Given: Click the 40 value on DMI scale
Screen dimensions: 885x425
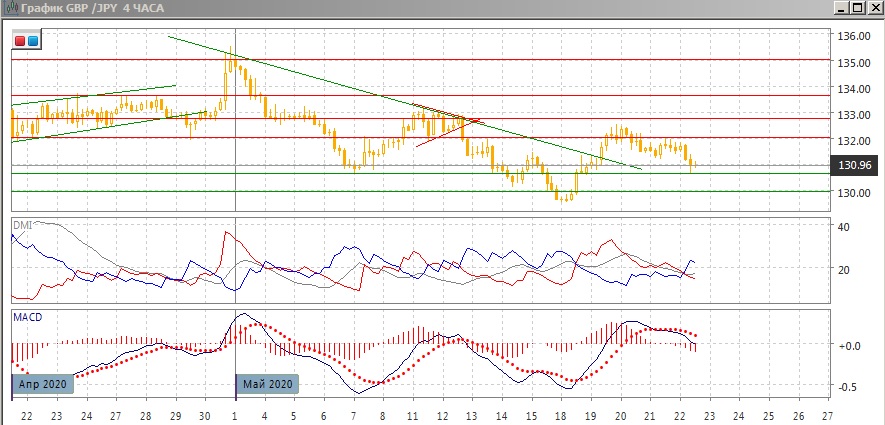Looking at the screenshot, I should [x=844, y=227].
